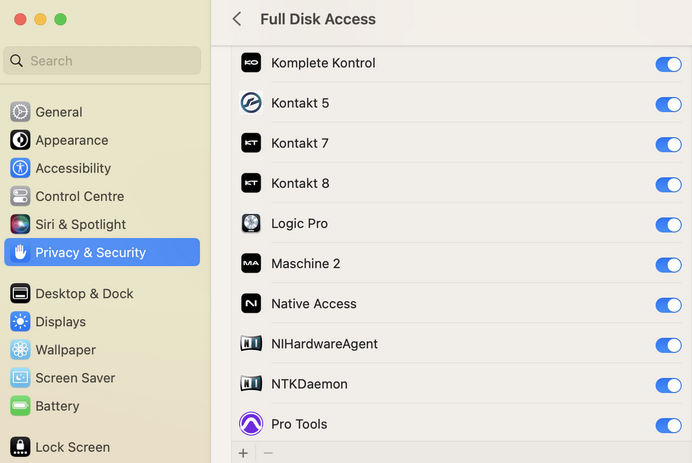Screen dimensions: 692x463
Task: Click the Kontakt 5 app icon
Action: (x=251, y=103)
